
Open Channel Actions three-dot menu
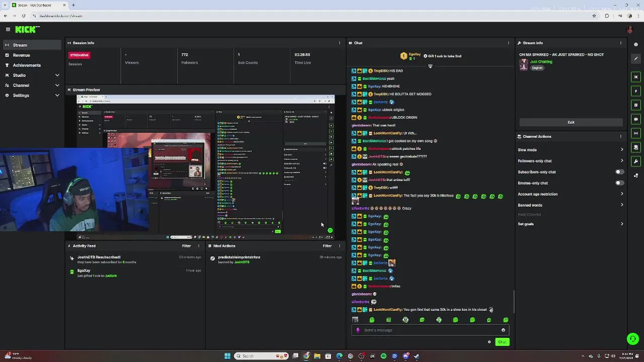pyautogui.click(x=621, y=136)
